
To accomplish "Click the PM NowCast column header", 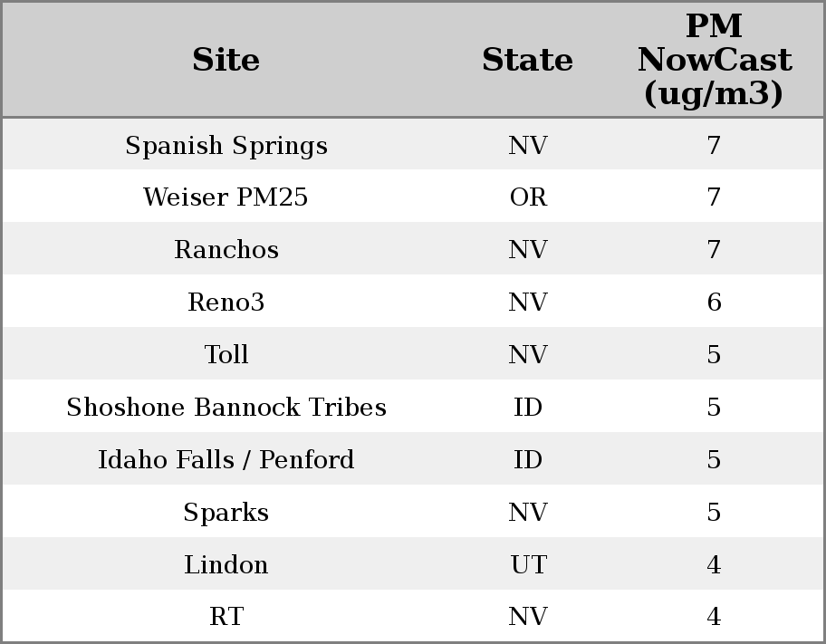I will point(714,61).
